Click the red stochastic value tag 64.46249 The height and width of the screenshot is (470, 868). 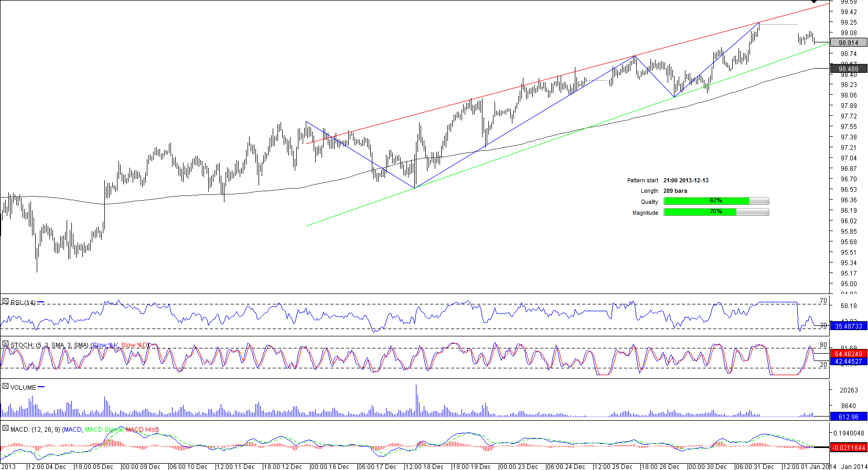pyautogui.click(x=848, y=354)
